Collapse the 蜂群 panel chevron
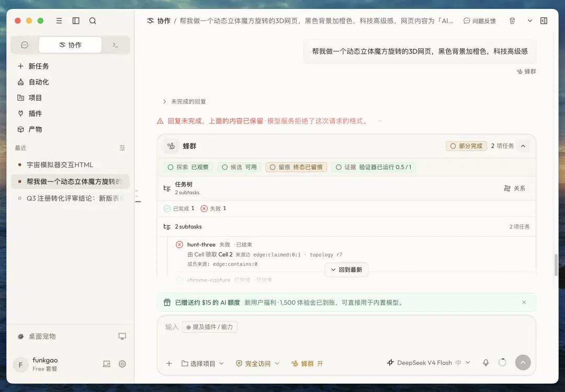This screenshot has width=565, height=392. pos(523,146)
